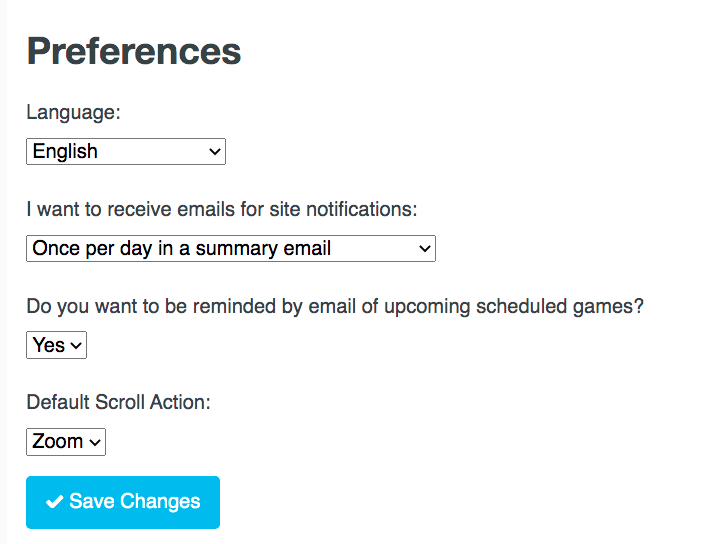Select the "English" value text

pyautogui.click(x=65, y=152)
